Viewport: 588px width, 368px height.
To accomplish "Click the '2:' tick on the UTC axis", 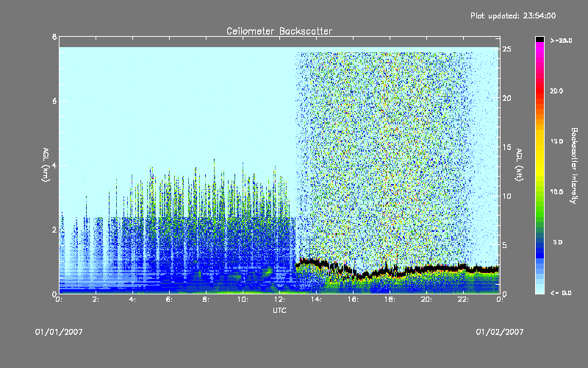I will pos(96,300).
